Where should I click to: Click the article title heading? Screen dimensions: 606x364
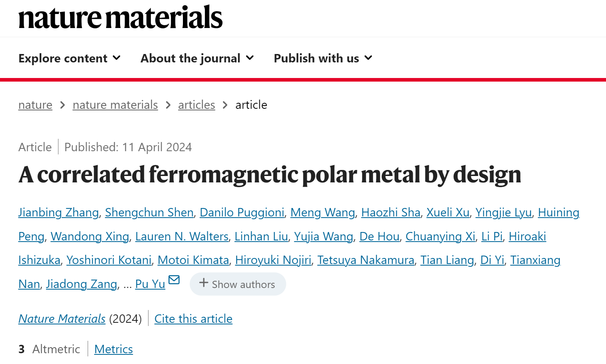click(270, 175)
